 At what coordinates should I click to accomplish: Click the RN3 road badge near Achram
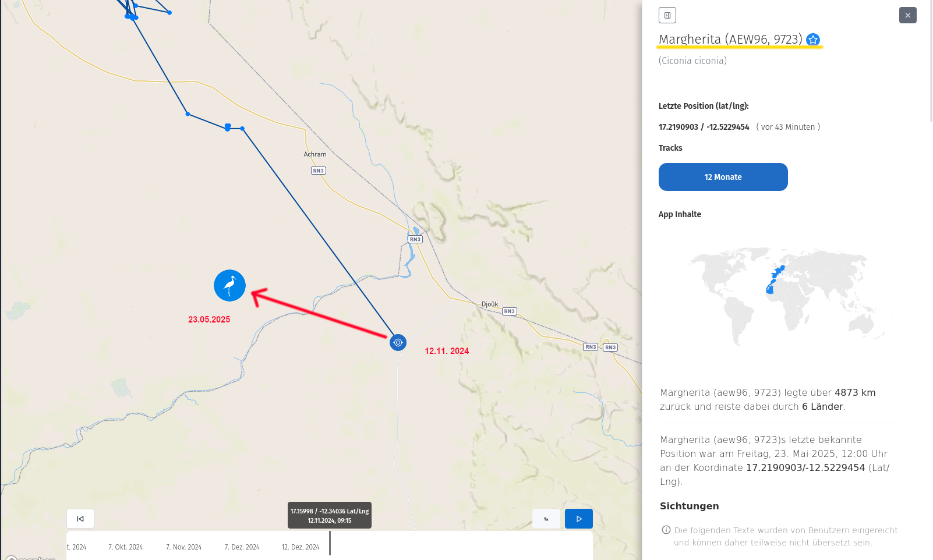[x=318, y=171]
